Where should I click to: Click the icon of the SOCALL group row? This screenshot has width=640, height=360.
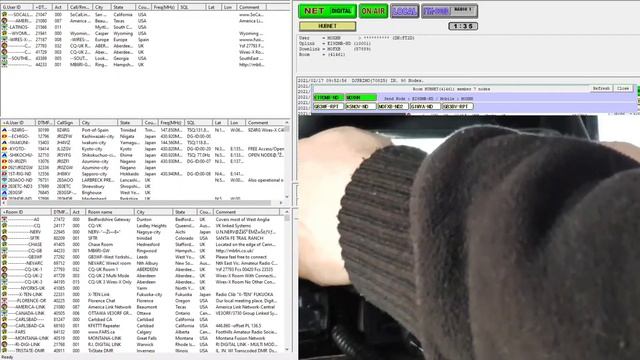4,15
